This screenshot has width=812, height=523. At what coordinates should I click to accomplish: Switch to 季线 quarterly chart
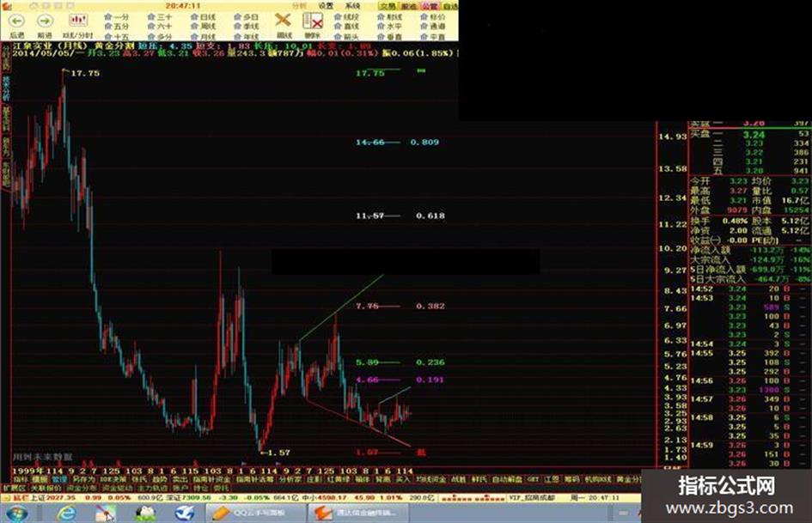point(246,27)
